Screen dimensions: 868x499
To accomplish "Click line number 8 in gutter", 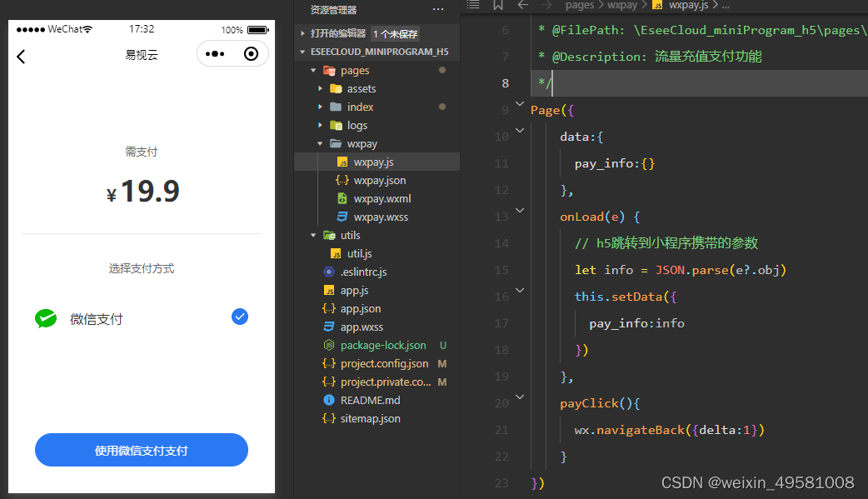I will pos(505,83).
